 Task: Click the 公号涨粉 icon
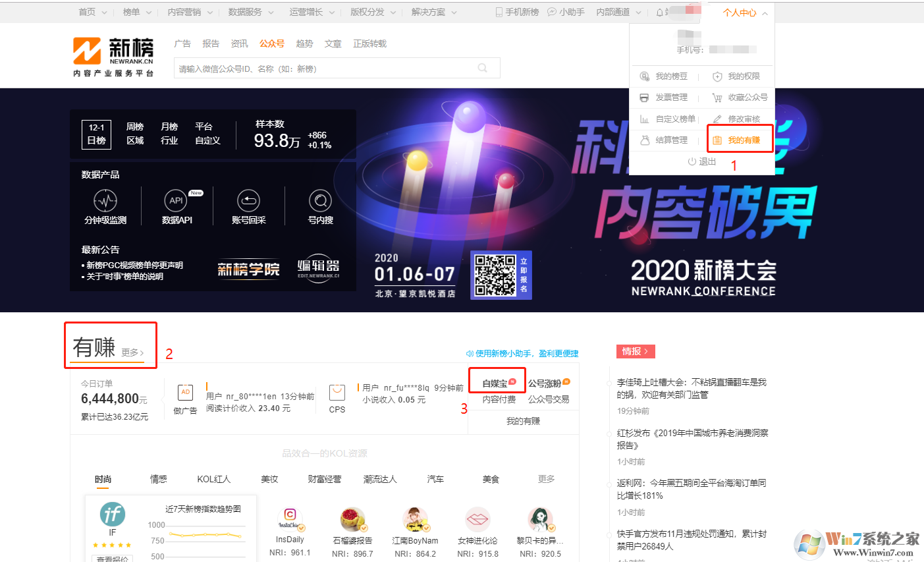(x=549, y=381)
